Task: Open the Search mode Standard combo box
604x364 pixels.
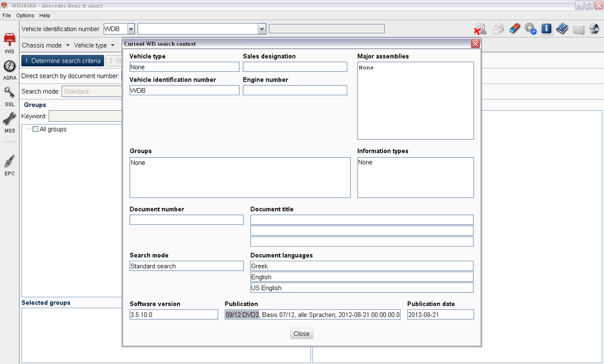Action: 92,91
